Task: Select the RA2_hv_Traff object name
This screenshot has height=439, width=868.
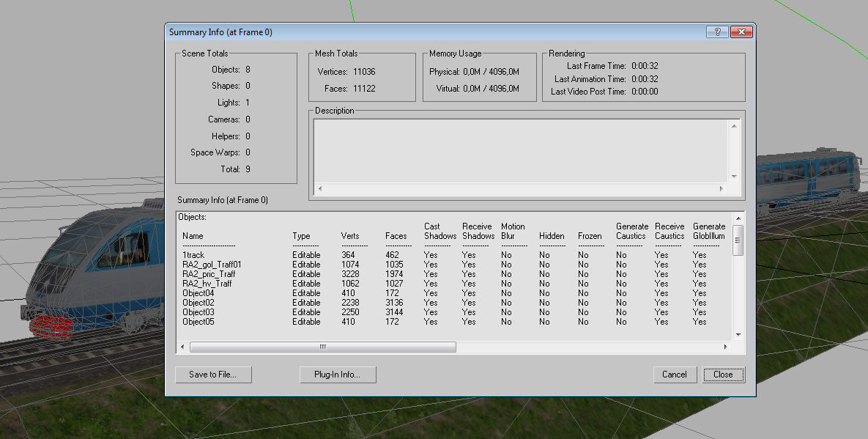Action: point(207,284)
